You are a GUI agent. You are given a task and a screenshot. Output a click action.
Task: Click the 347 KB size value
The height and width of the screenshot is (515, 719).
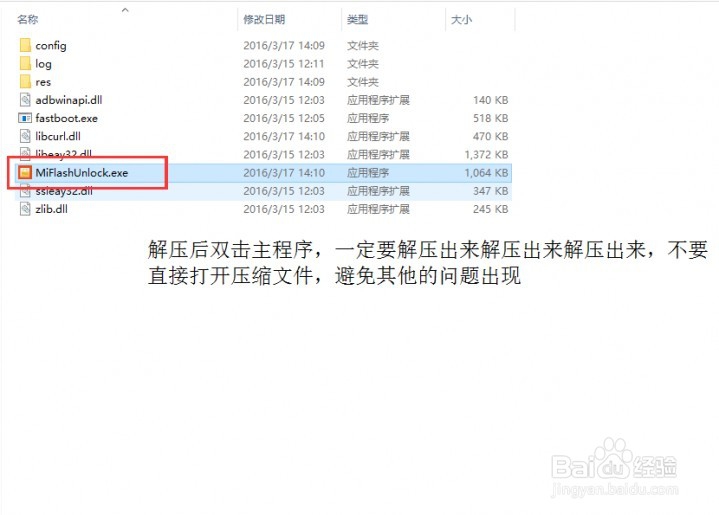491,191
